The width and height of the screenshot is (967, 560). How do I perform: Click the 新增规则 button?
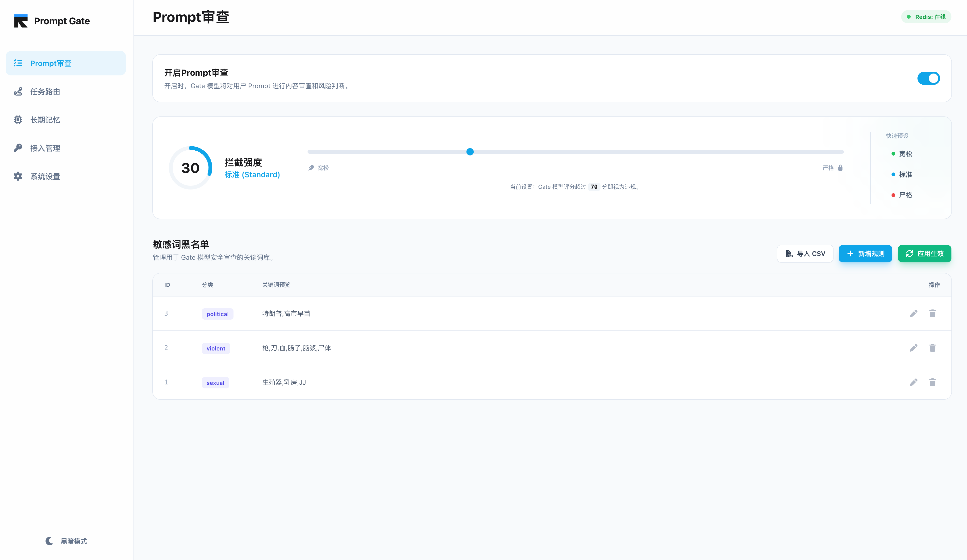865,254
